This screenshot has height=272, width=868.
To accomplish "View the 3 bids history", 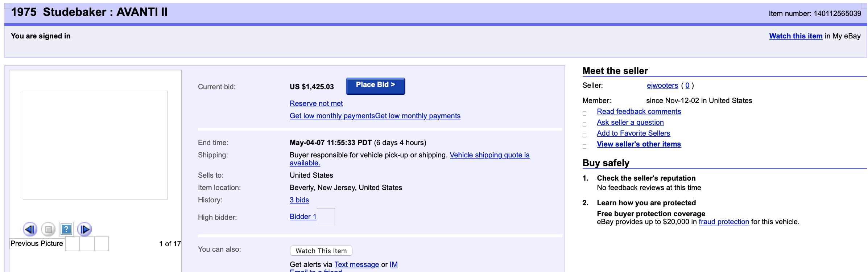I will 299,200.
